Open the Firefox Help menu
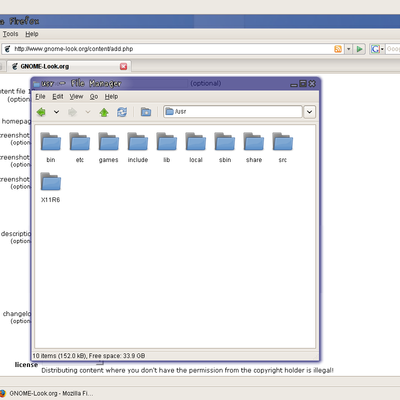This screenshot has height=400, width=400. coord(32,34)
